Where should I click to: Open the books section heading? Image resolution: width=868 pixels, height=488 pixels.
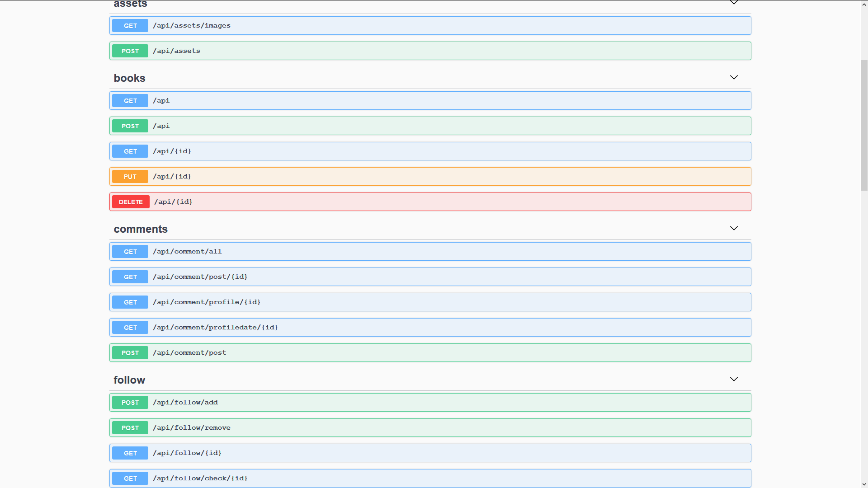coord(130,78)
